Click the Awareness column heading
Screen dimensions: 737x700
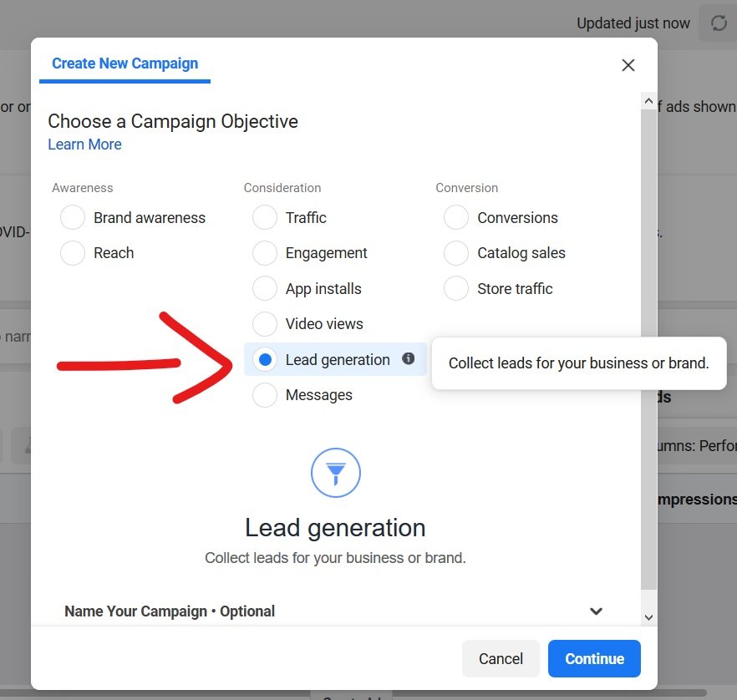click(x=82, y=188)
